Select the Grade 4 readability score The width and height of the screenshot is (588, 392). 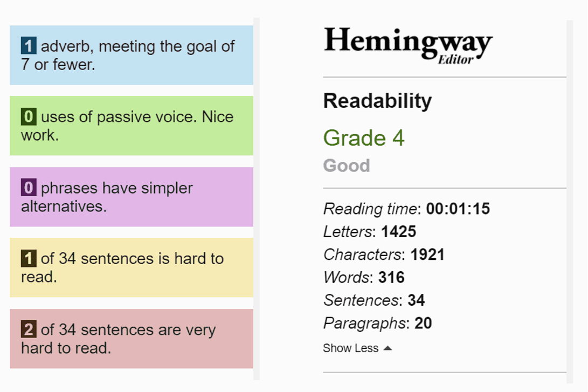[x=364, y=139]
